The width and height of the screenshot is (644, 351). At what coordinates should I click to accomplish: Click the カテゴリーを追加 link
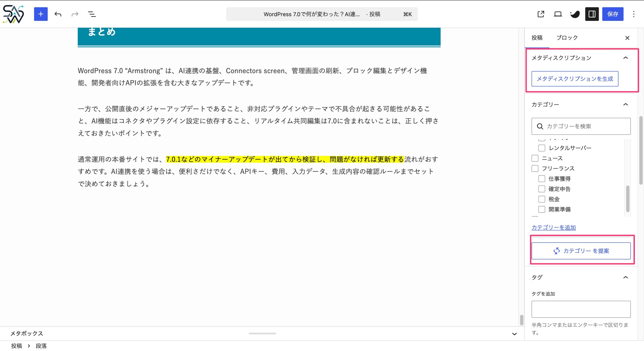click(553, 227)
